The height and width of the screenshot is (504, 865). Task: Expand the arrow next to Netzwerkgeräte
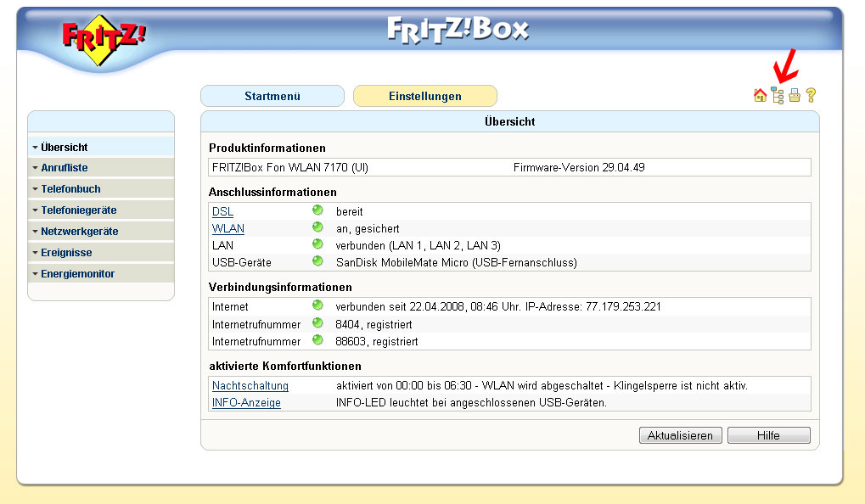click(x=35, y=231)
